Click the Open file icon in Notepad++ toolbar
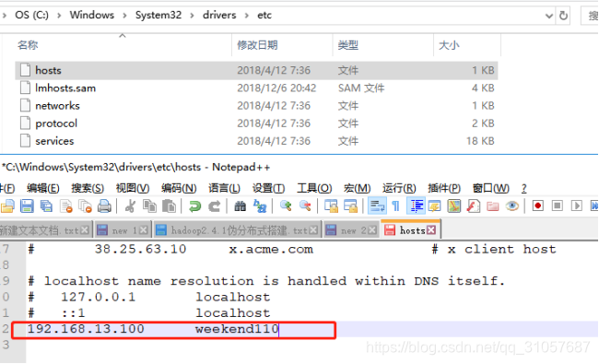The height and width of the screenshot is (364, 599). click(7, 206)
